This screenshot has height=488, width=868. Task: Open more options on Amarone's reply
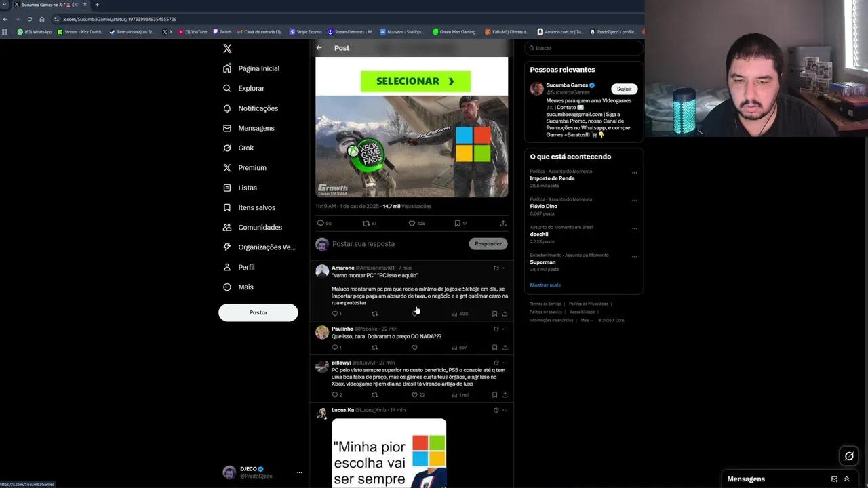pyautogui.click(x=505, y=268)
